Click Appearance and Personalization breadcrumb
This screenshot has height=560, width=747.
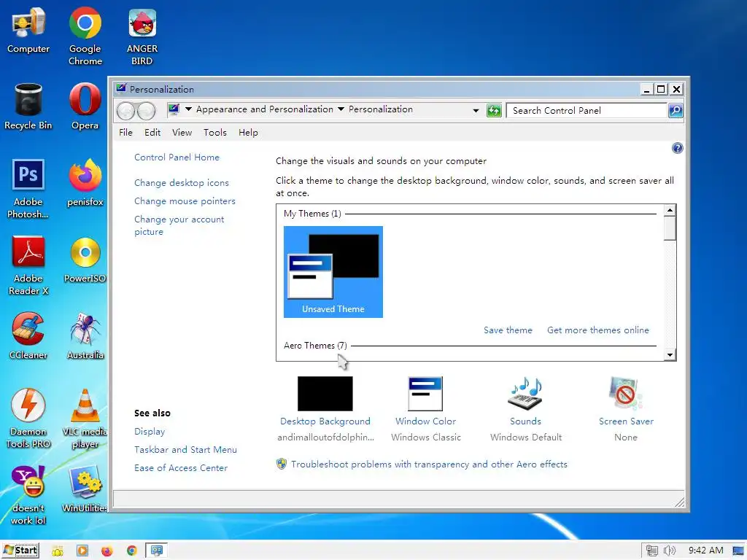pyautogui.click(x=264, y=109)
